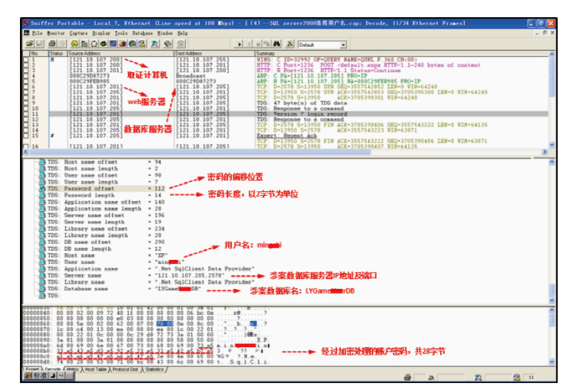Image resolution: width=568 pixels, height=392 pixels.
Task: Check the box for frame 1
Action: tap(26, 59)
